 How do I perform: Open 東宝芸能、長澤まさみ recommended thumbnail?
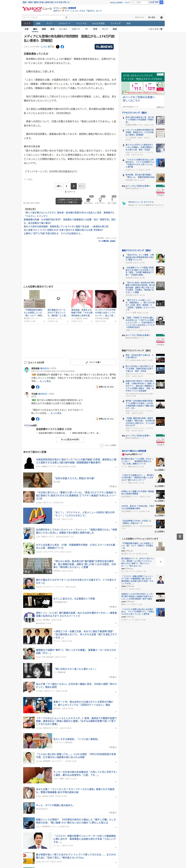82,299
